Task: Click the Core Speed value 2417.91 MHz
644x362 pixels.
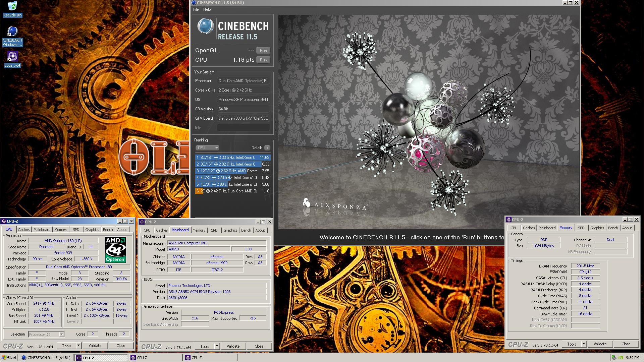Action: pos(44,303)
